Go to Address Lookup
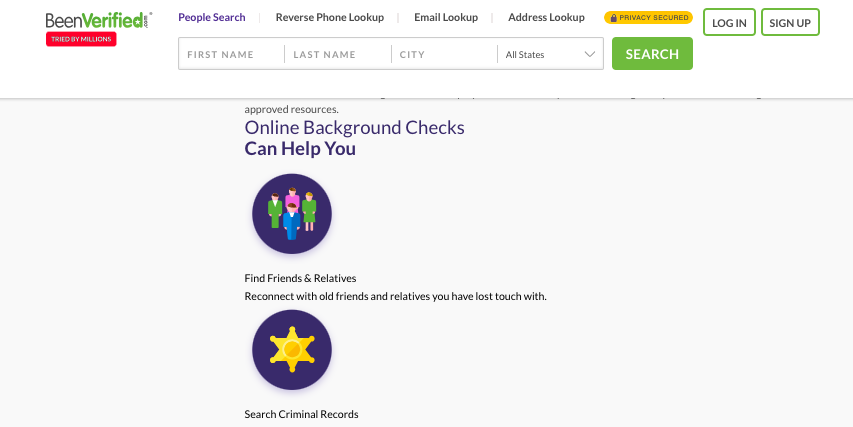853x427 pixels. 546,17
